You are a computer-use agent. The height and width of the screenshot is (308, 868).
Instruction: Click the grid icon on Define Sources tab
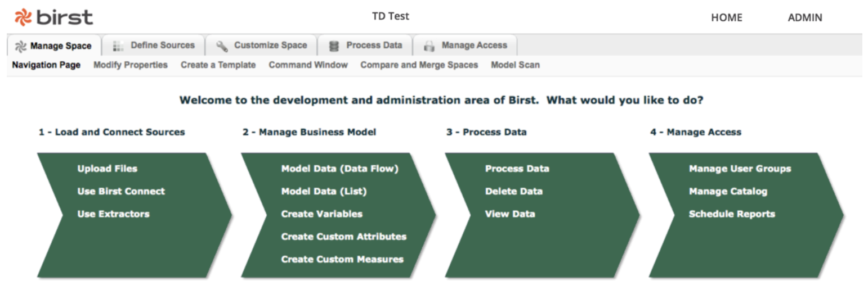click(118, 46)
